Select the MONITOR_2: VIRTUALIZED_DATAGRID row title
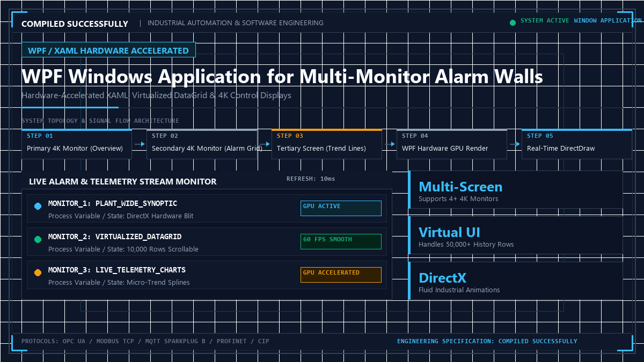The height and width of the screenshot is (362, 644). [115, 237]
